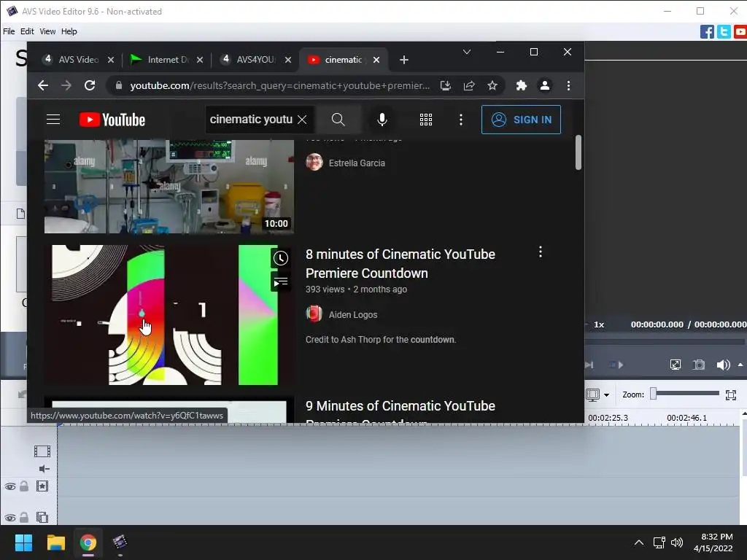The height and width of the screenshot is (560, 747).
Task: Click the overlay track icon on timeline
Action: [42, 517]
